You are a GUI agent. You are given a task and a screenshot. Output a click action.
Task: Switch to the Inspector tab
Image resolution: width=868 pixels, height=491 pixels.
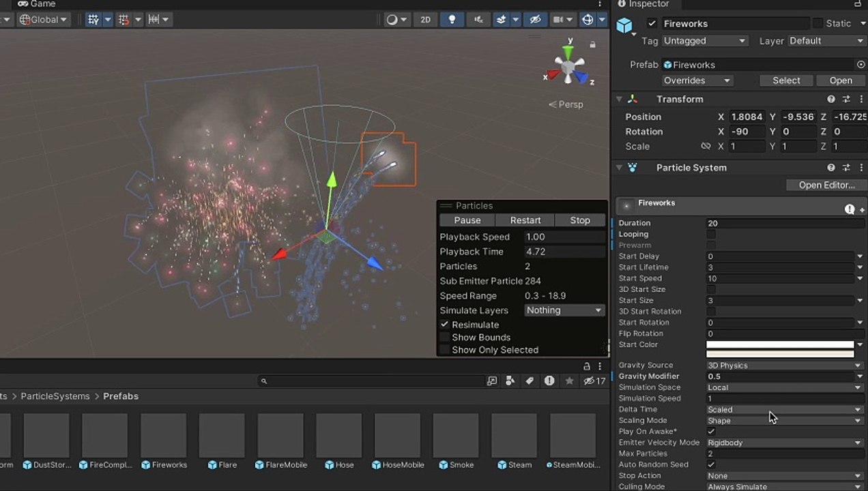pos(643,4)
